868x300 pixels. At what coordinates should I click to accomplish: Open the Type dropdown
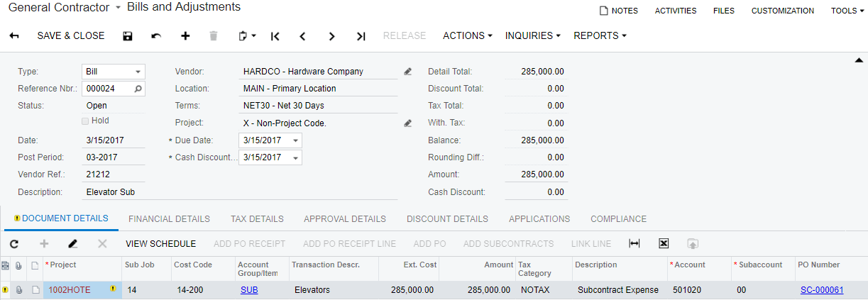(x=137, y=72)
